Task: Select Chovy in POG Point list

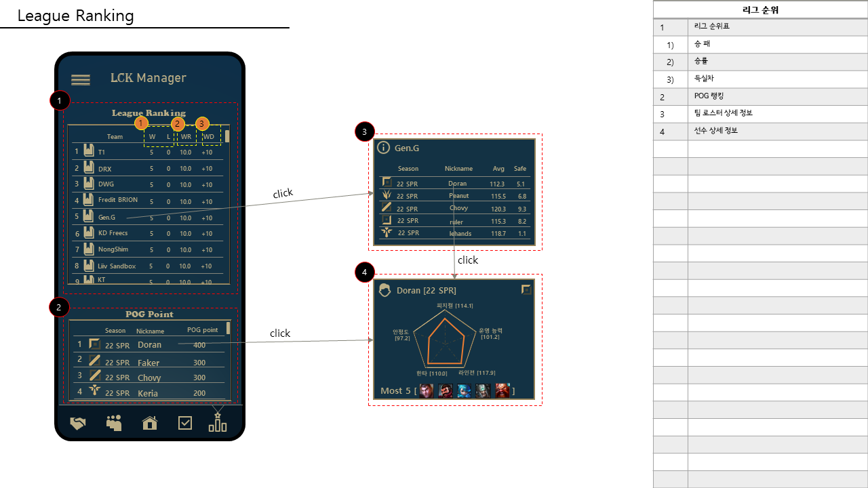Action: point(149,378)
